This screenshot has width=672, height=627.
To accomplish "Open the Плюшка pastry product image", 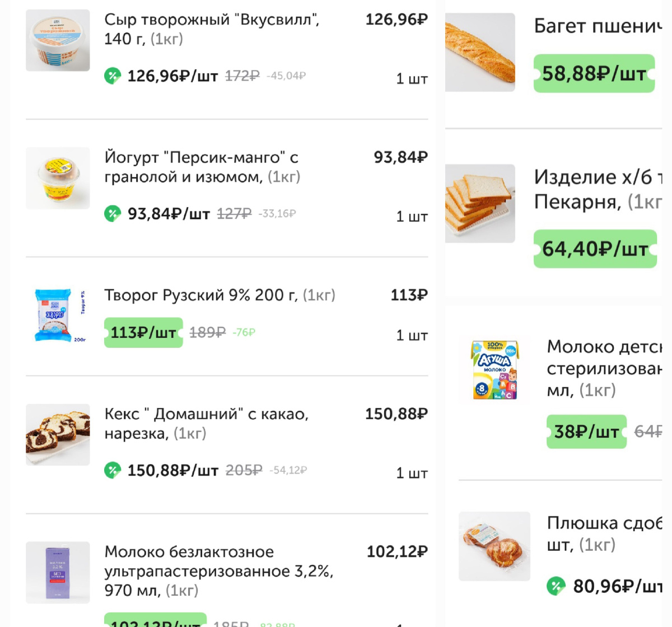I will point(494,546).
